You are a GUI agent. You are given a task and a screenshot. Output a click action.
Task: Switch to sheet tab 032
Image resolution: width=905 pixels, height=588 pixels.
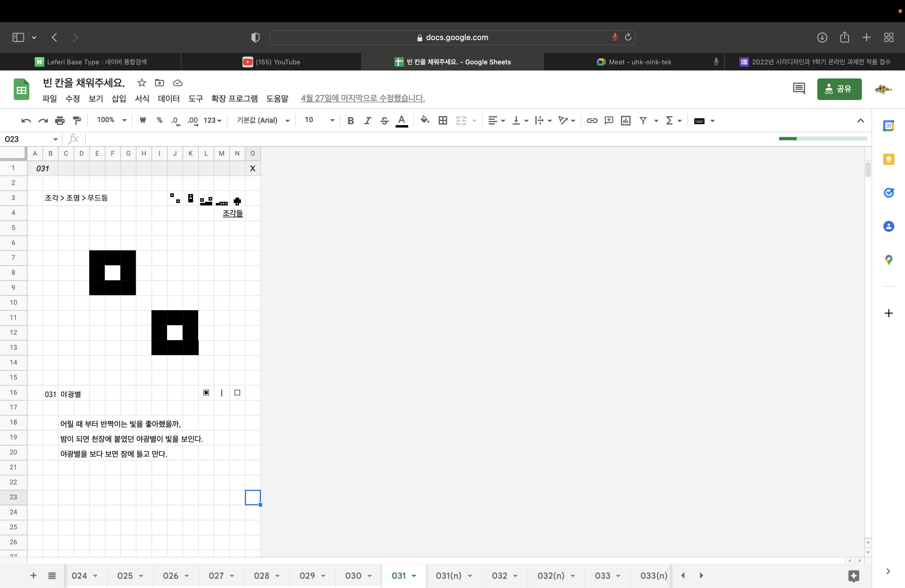click(x=499, y=575)
